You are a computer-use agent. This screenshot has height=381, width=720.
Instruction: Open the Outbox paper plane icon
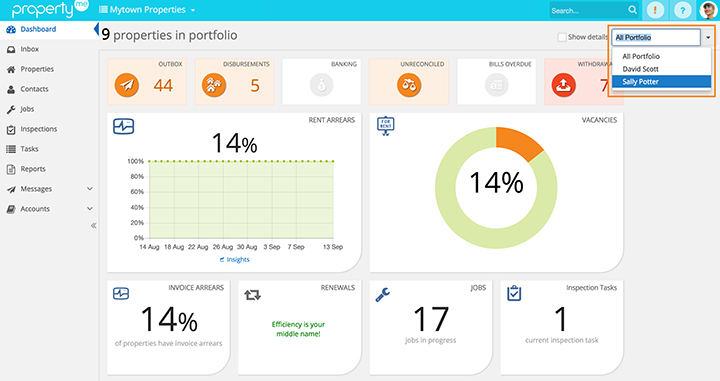[127, 85]
